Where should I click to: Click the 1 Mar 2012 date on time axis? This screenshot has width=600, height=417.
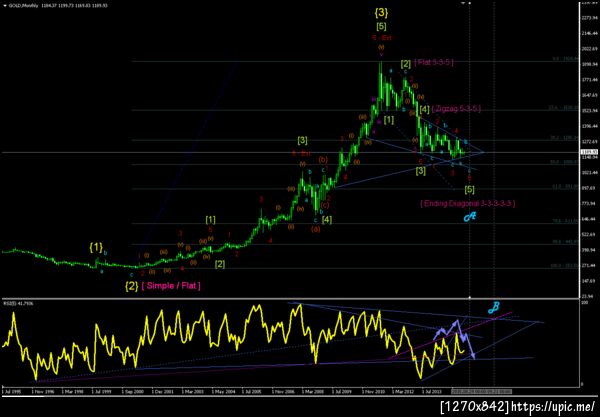403,392
